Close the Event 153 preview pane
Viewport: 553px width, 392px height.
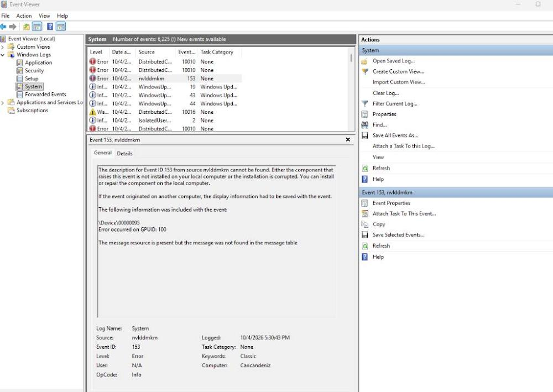tap(348, 139)
